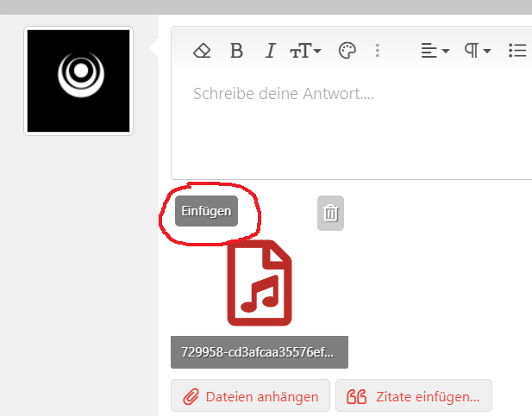The height and width of the screenshot is (416, 532).
Task: Toggle bold formatting
Action: (x=236, y=51)
